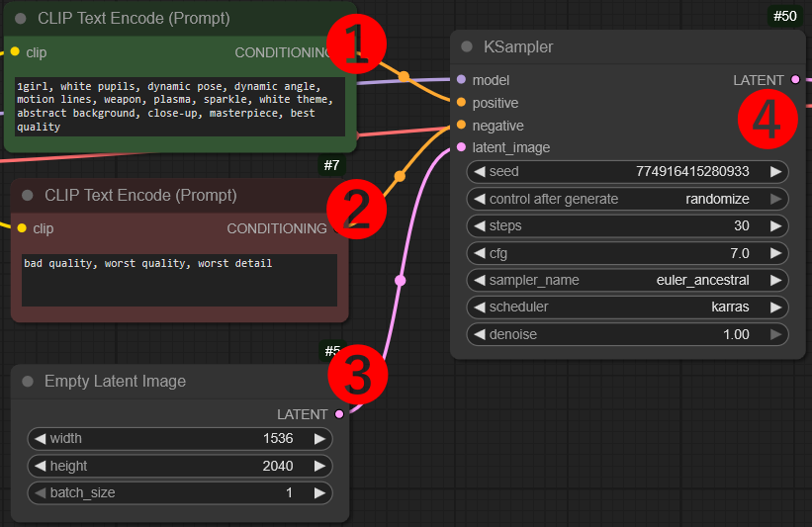The image size is (812, 527).
Task: Open the scheduler karras dropdown
Action: 627,307
